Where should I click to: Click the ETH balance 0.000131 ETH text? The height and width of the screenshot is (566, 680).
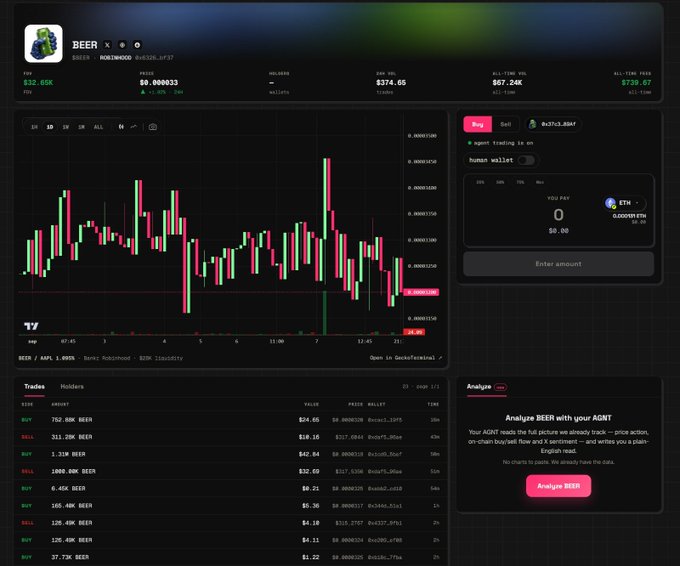(x=629, y=216)
